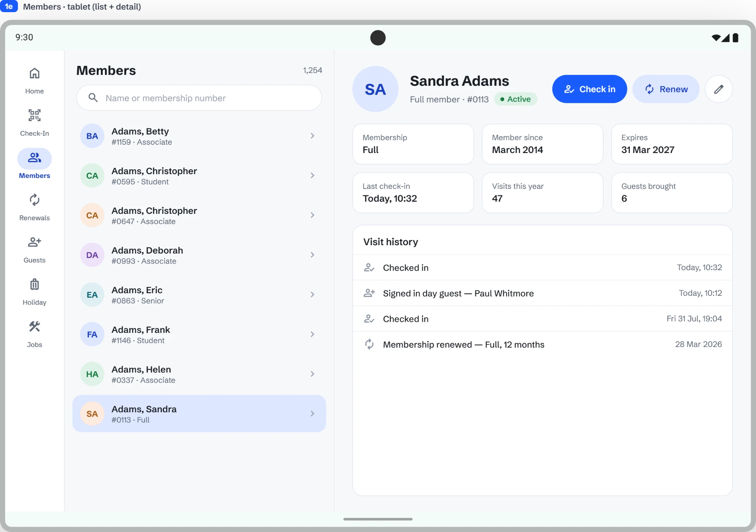Open the Renewals navigation icon
This screenshot has height=532, width=756.
point(34,200)
